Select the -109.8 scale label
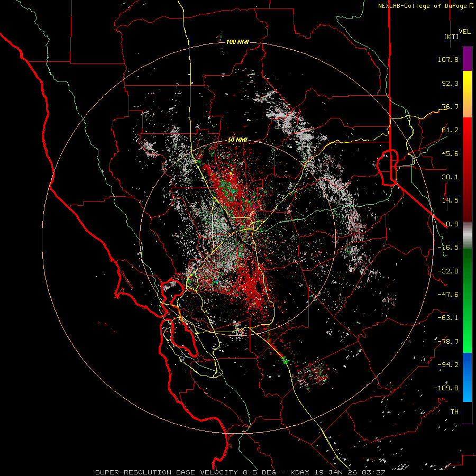 coord(446,388)
